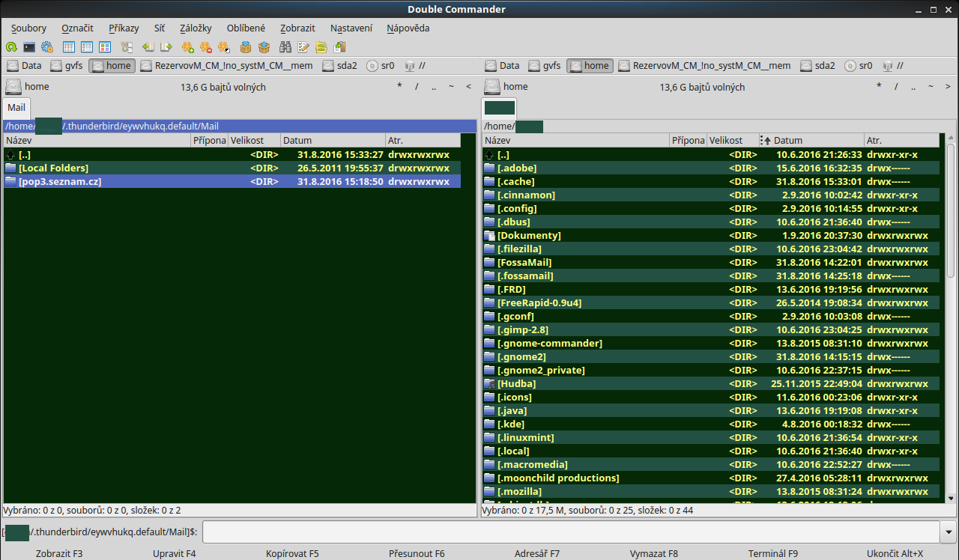Viewport: 959px width, 560px height.
Task: Open file search with binoculars icon
Action: pyautogui.click(x=285, y=47)
